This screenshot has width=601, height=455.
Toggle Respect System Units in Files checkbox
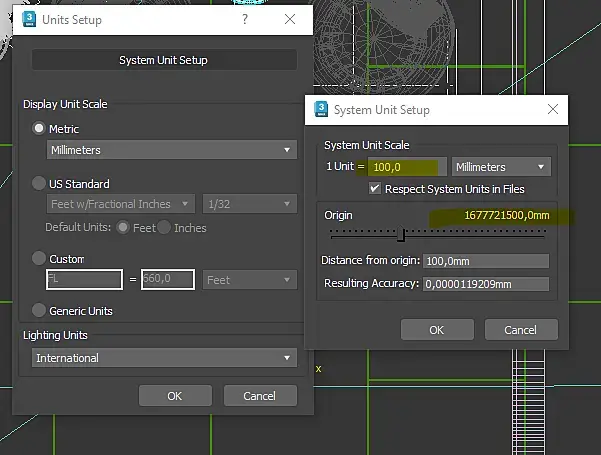pyautogui.click(x=374, y=188)
